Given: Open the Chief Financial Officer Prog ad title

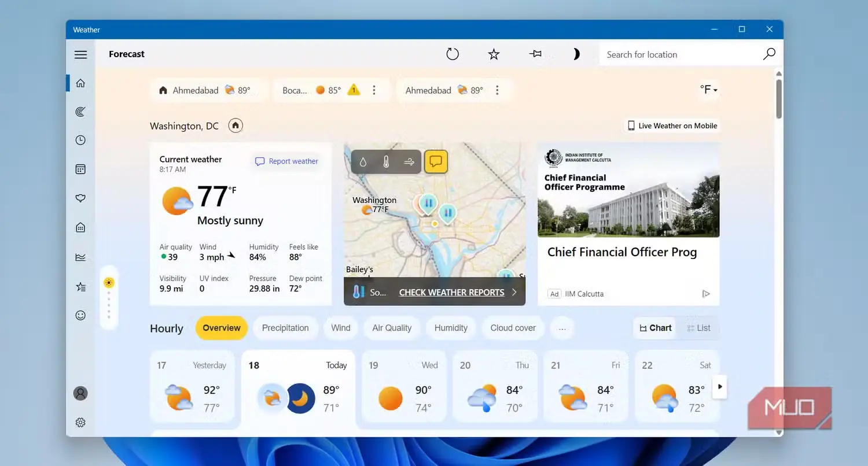Looking at the screenshot, I should [x=622, y=252].
